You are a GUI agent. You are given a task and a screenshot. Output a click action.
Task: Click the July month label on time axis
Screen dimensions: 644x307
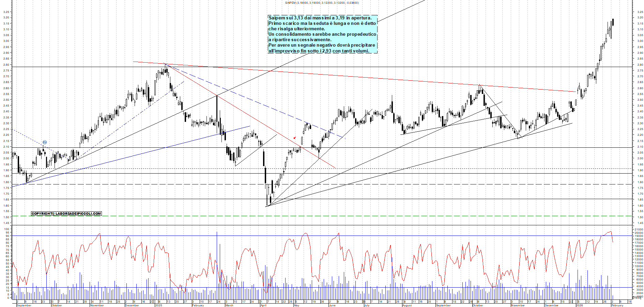tap(367, 305)
